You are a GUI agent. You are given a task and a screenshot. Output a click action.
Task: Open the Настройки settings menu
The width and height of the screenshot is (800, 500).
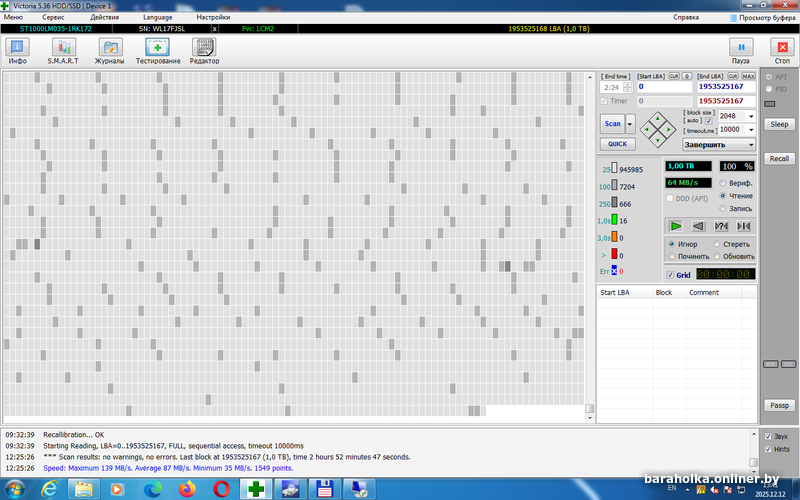tap(213, 17)
